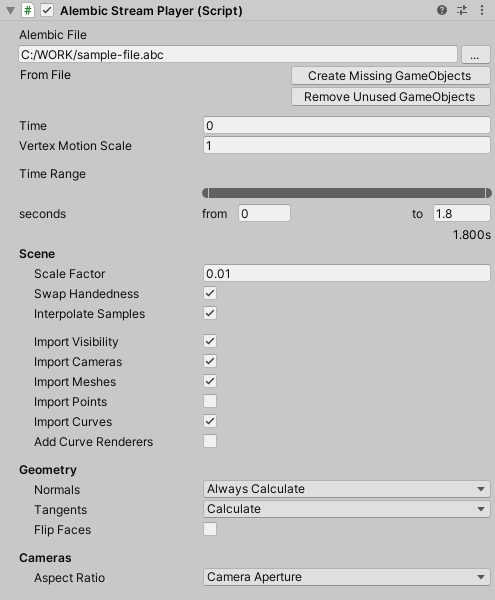Click the Alembic File path field
Screen dimensions: 495x600
tap(238, 54)
